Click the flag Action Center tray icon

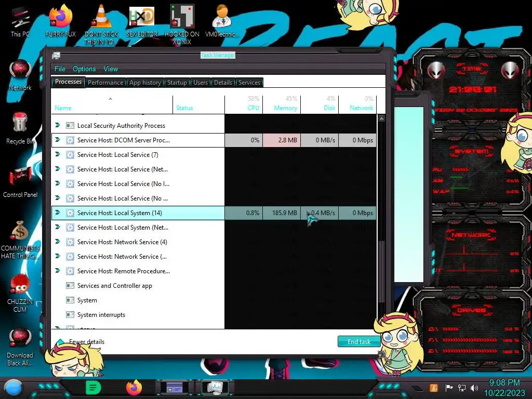[x=449, y=388]
